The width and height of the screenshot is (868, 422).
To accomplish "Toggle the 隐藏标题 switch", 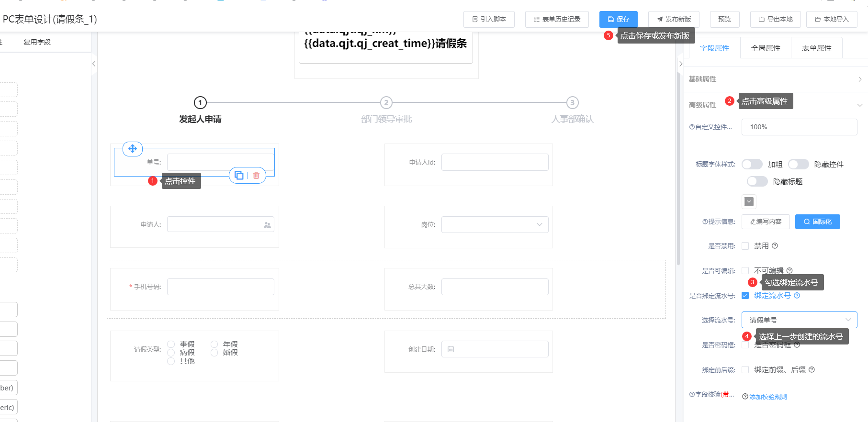I will (x=757, y=181).
